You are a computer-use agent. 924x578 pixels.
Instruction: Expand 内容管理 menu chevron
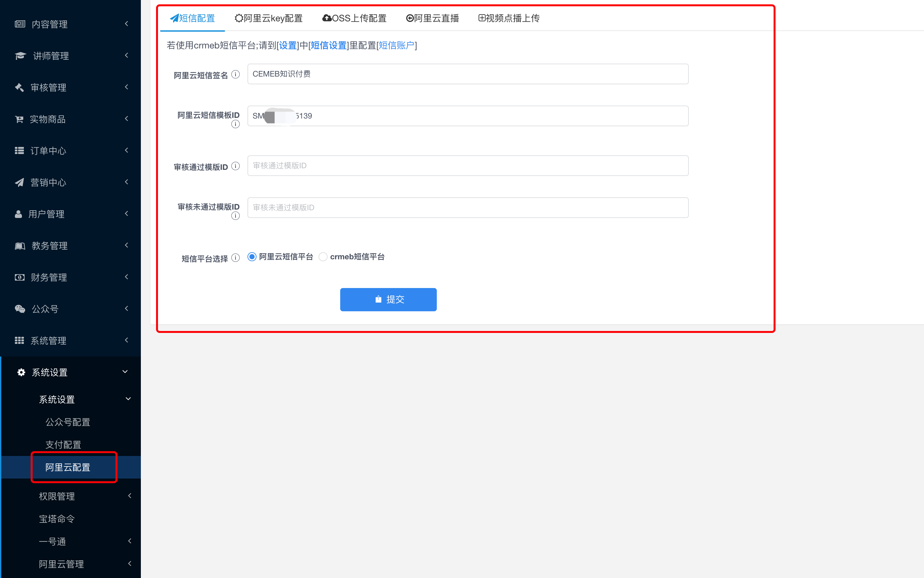coord(127,24)
